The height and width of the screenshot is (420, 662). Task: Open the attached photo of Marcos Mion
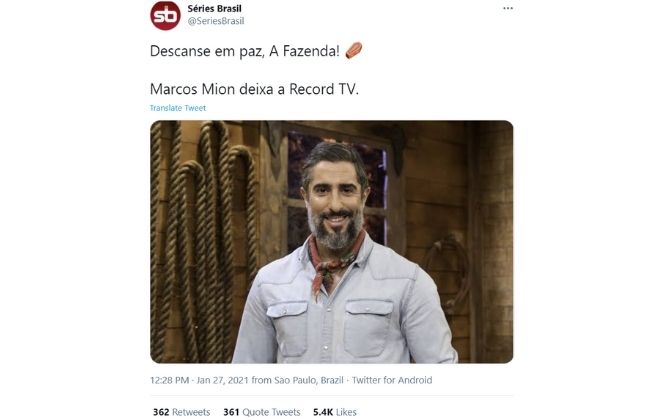(x=331, y=242)
